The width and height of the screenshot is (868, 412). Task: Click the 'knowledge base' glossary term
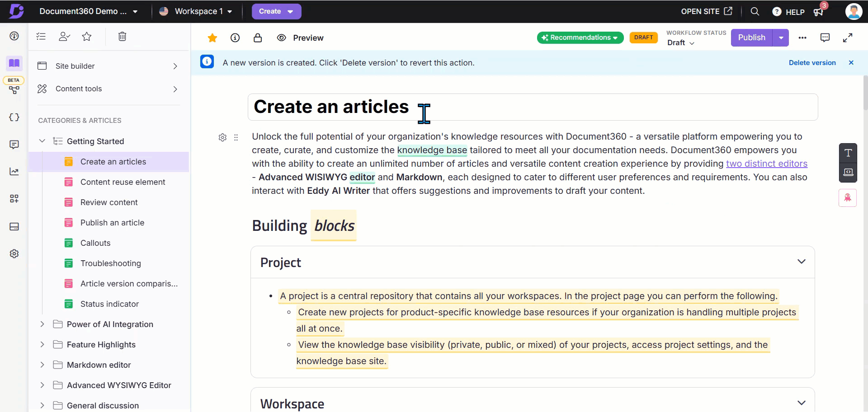[432, 150]
